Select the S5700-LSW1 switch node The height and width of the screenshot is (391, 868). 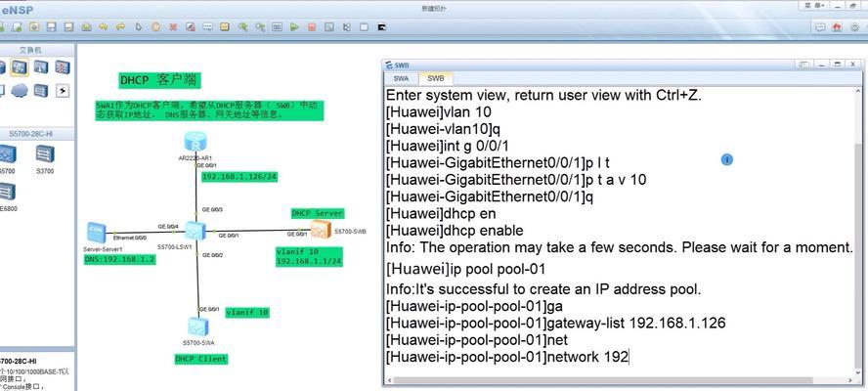pos(195,230)
